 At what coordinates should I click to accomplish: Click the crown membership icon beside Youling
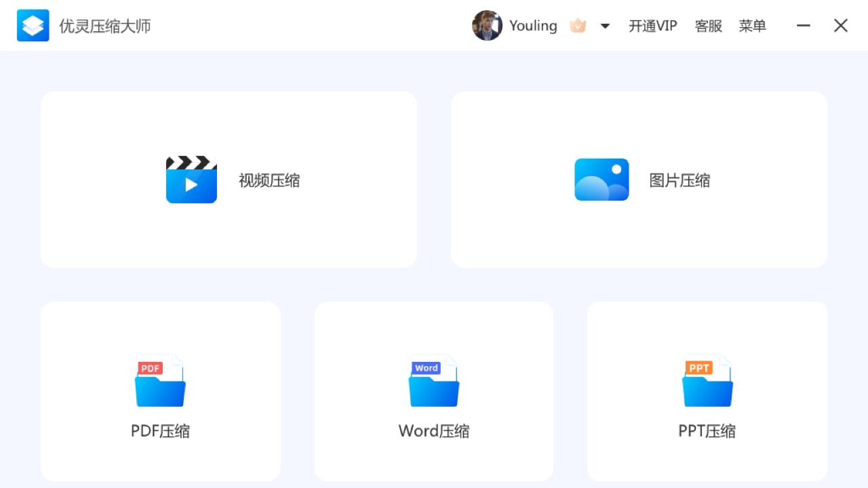pos(578,25)
